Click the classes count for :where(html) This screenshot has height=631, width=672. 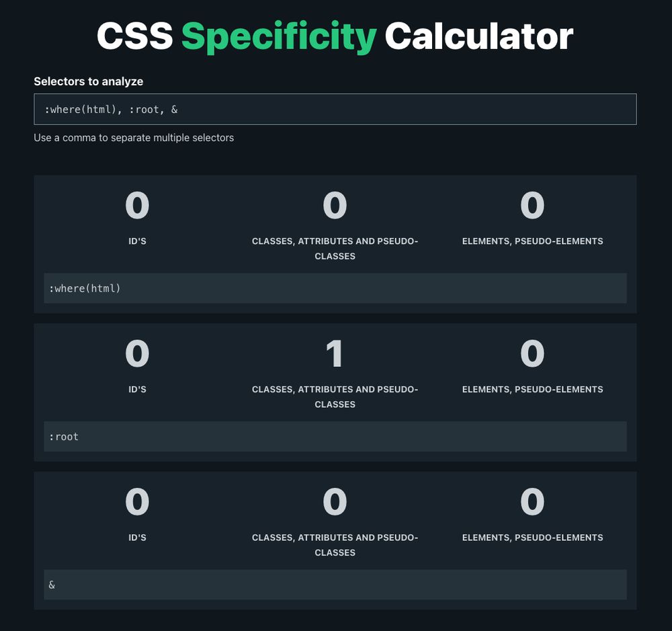pos(335,206)
